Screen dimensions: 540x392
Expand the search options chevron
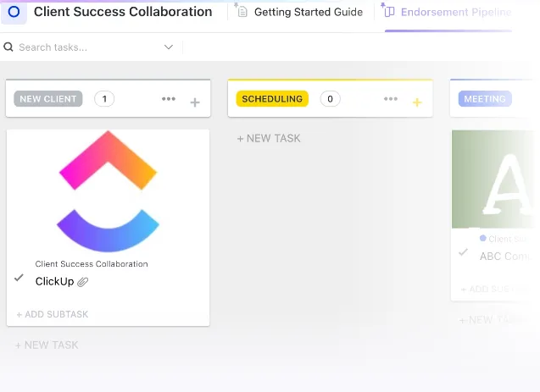pyautogui.click(x=169, y=47)
